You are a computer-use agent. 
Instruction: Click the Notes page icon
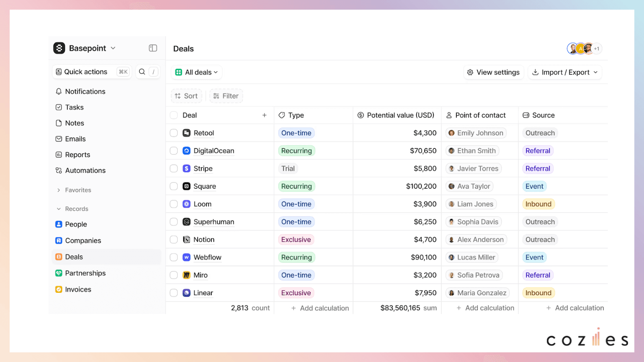coord(59,123)
